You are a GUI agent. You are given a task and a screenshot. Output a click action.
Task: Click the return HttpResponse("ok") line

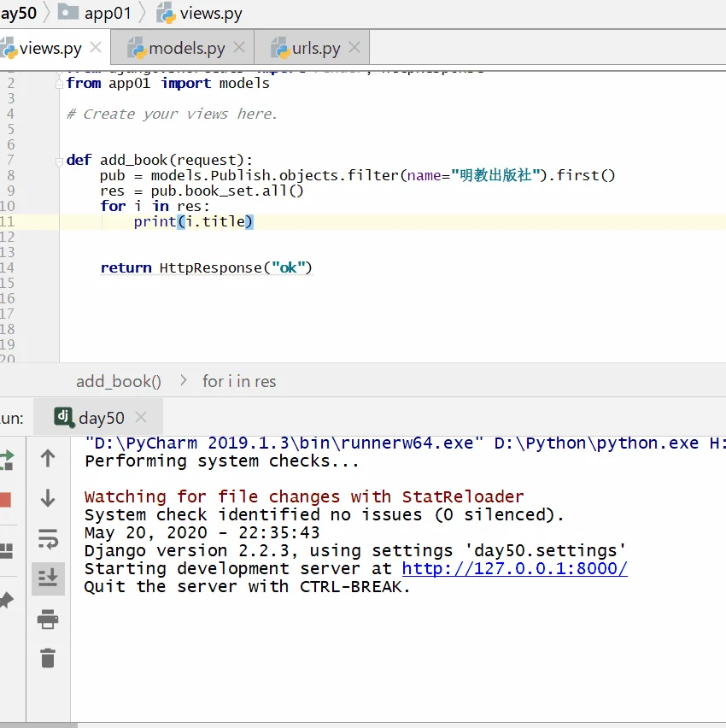(x=206, y=268)
